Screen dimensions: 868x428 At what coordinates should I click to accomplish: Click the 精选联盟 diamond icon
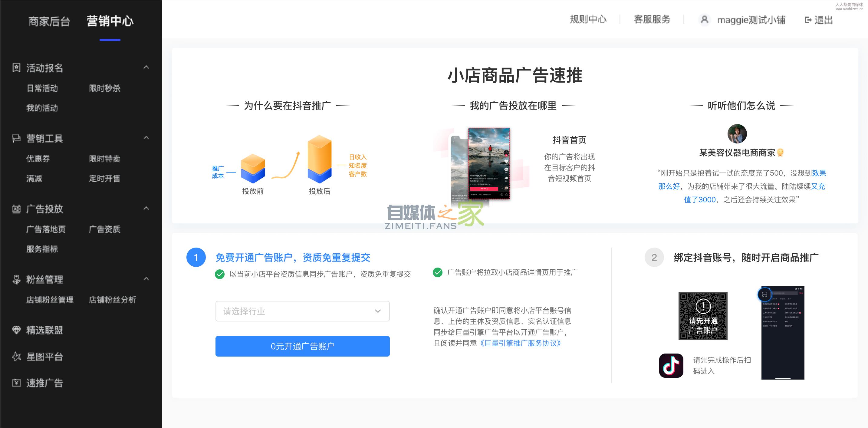(16, 330)
